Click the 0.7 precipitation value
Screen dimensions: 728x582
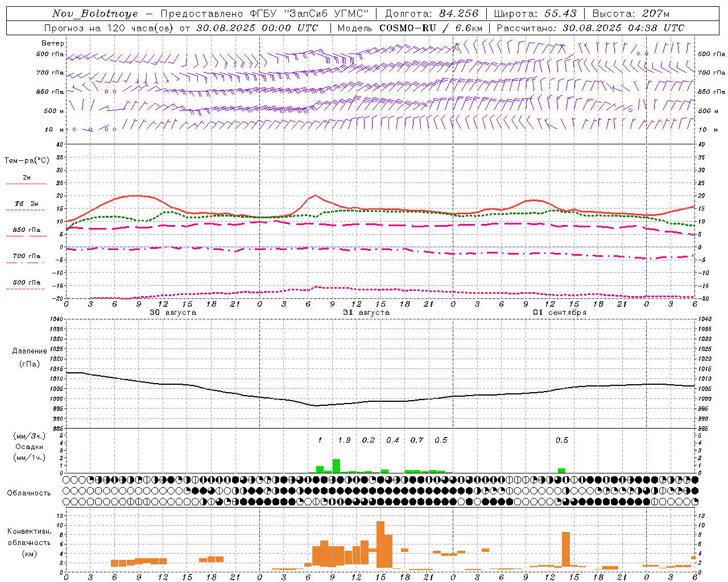[x=417, y=440]
